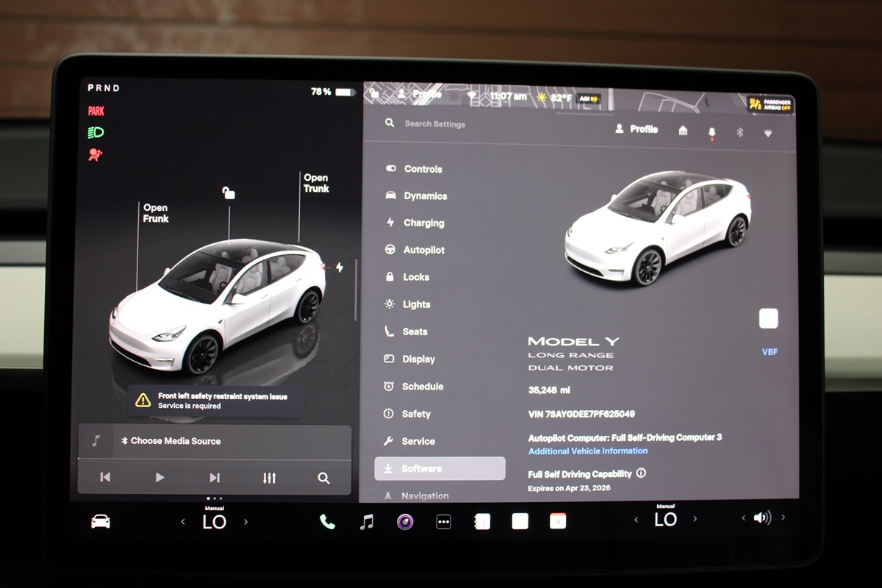Increase driver temperature with right arrow
This screenshot has height=588, width=882.
(x=245, y=521)
